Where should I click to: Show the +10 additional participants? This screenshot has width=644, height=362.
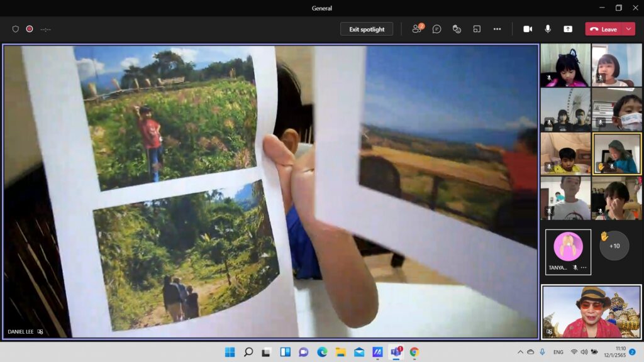coord(614,245)
